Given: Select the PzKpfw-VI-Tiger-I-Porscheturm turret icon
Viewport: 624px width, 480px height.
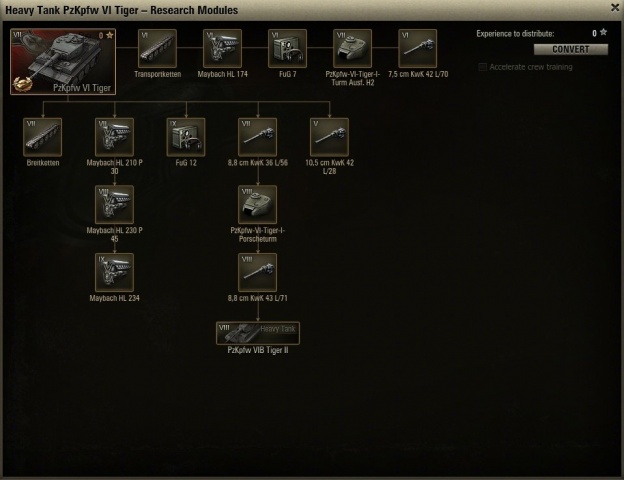Looking at the screenshot, I should (257, 205).
